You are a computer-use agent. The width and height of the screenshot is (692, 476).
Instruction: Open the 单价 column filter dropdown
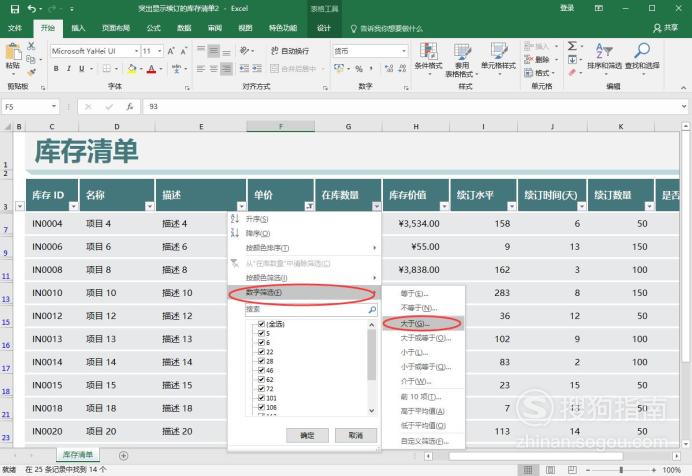pyautogui.click(x=309, y=206)
